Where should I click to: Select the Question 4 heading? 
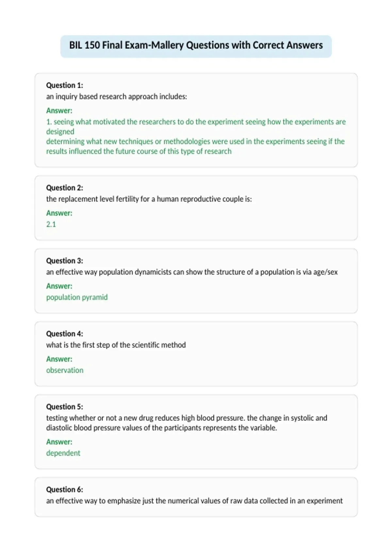tap(65, 334)
